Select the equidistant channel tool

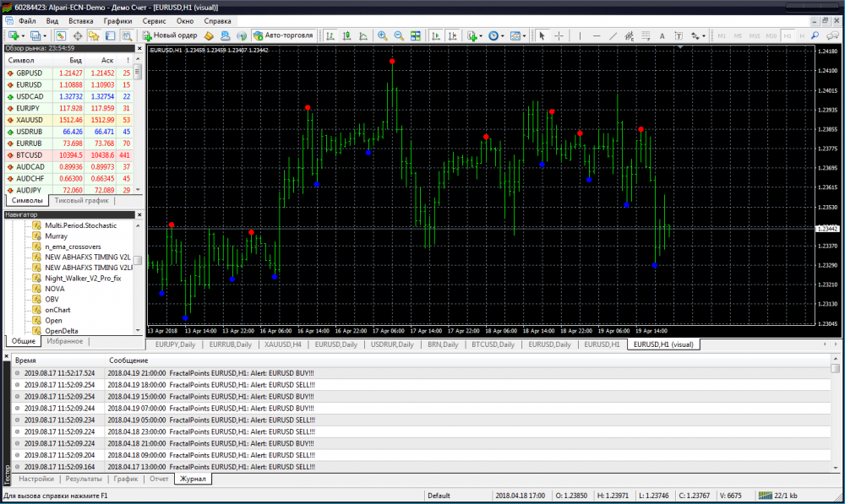(629, 35)
